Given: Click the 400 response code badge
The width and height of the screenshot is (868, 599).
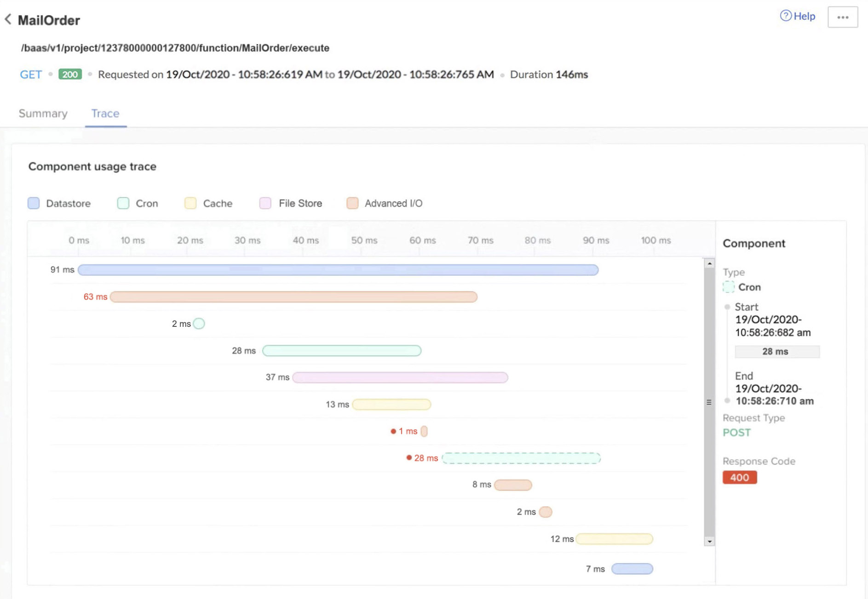Looking at the screenshot, I should pyautogui.click(x=739, y=478).
